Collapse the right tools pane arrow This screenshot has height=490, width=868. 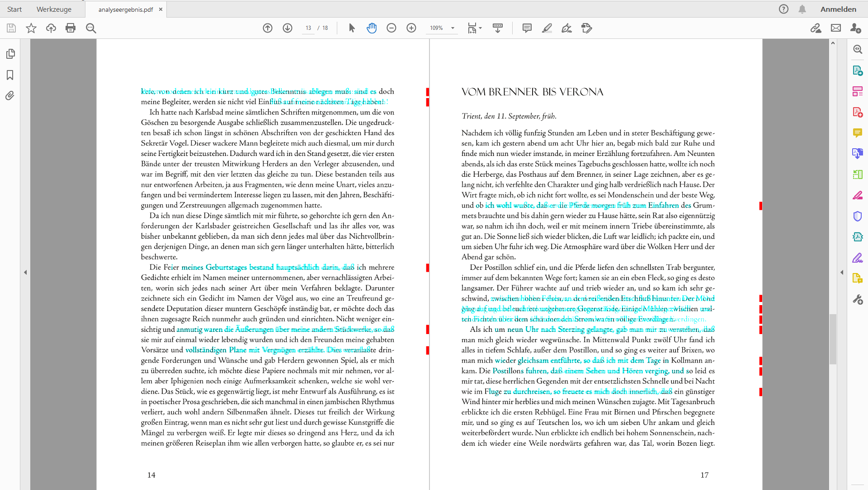coord(842,272)
